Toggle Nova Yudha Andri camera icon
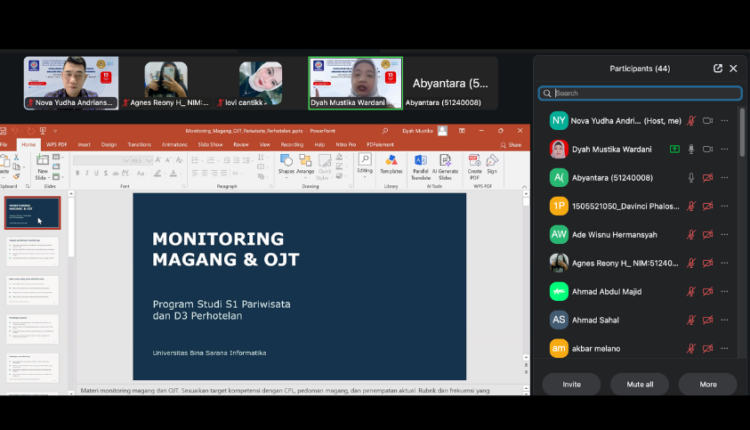 (x=708, y=121)
